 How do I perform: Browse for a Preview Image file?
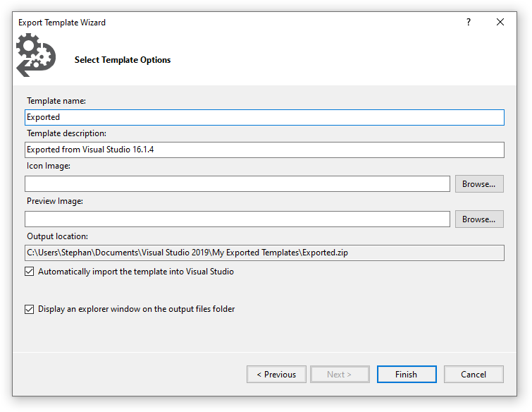(479, 219)
